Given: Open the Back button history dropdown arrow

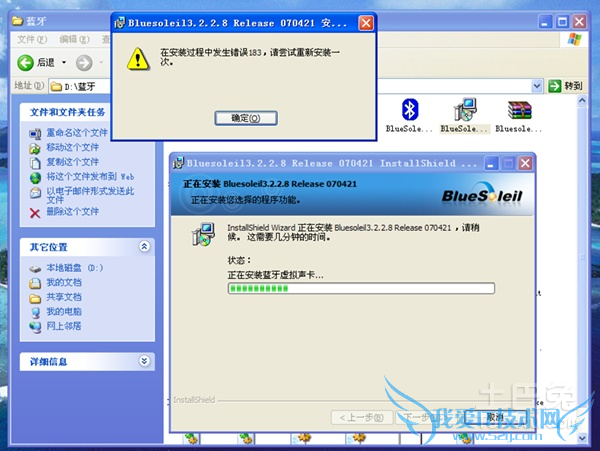Looking at the screenshot, I should tap(64, 62).
